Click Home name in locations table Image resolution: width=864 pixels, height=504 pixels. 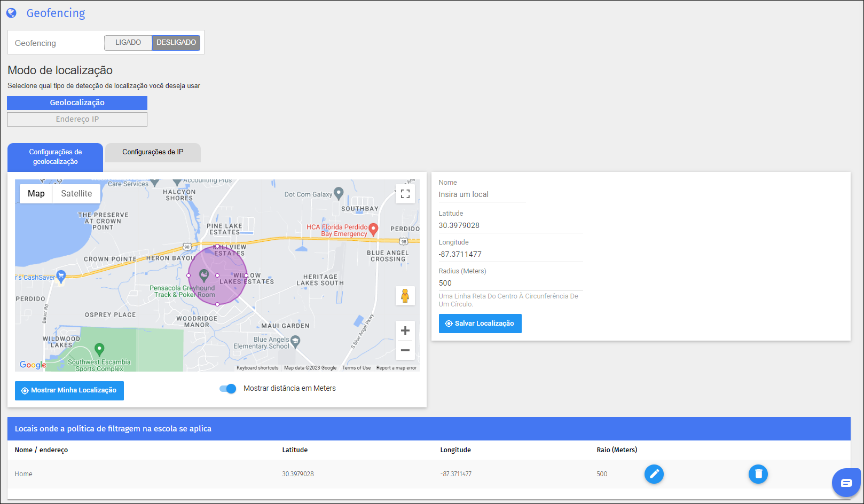tap(23, 474)
